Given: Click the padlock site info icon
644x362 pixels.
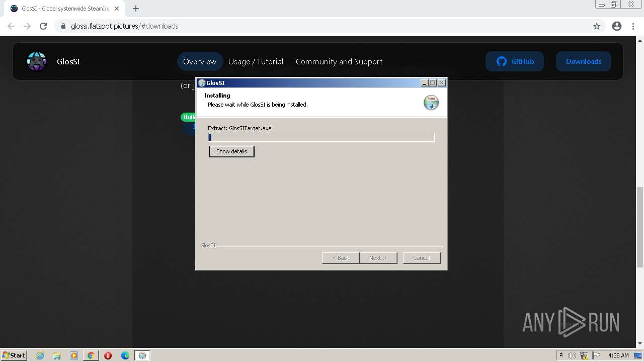Looking at the screenshot, I should click(63, 26).
